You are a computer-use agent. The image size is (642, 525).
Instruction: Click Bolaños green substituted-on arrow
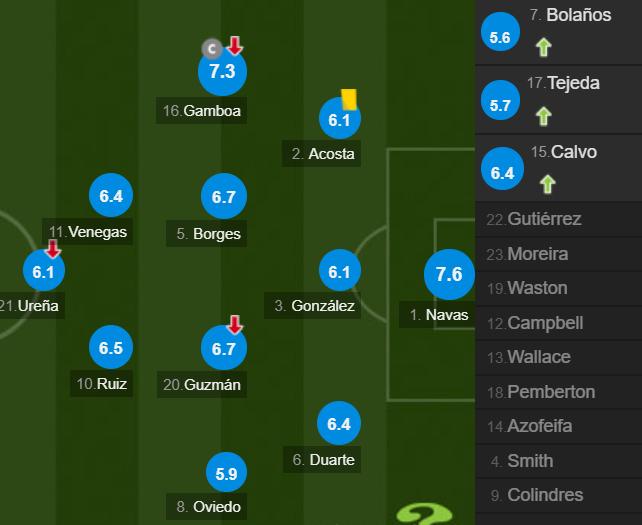coord(544,47)
